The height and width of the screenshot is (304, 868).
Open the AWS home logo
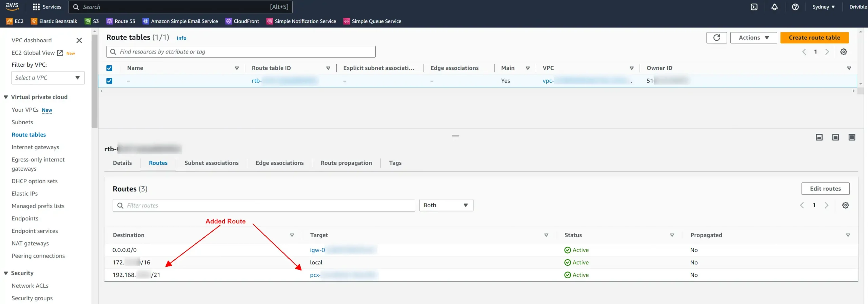pyautogui.click(x=12, y=6)
